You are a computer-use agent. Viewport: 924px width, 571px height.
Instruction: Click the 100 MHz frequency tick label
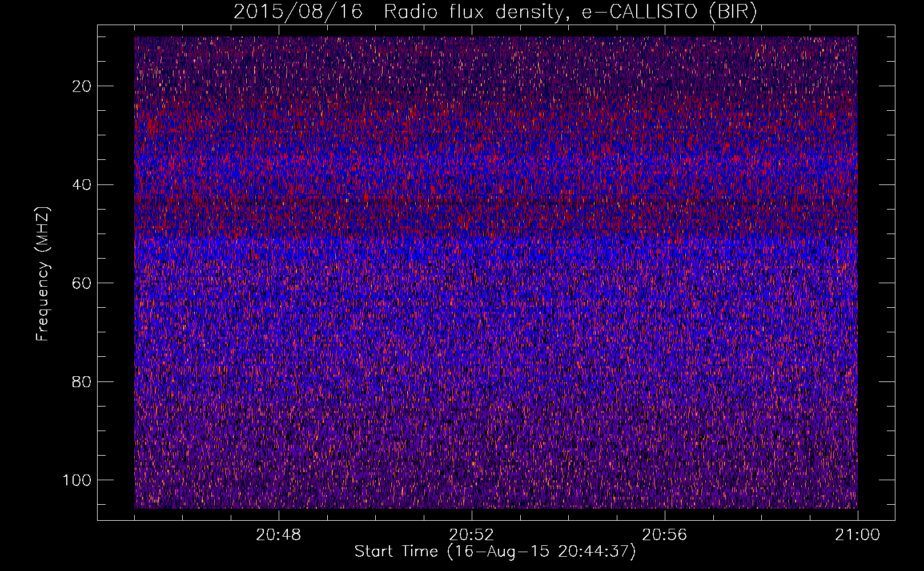pos(77,480)
